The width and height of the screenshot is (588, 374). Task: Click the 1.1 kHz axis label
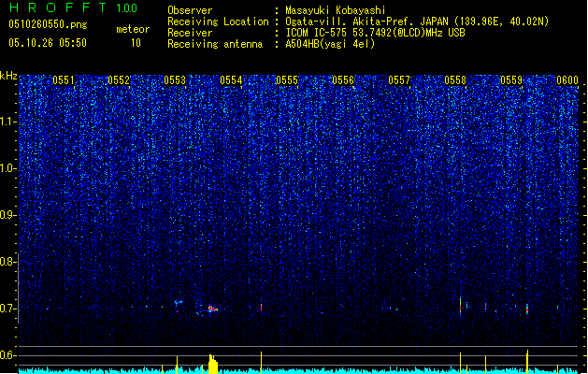point(8,122)
